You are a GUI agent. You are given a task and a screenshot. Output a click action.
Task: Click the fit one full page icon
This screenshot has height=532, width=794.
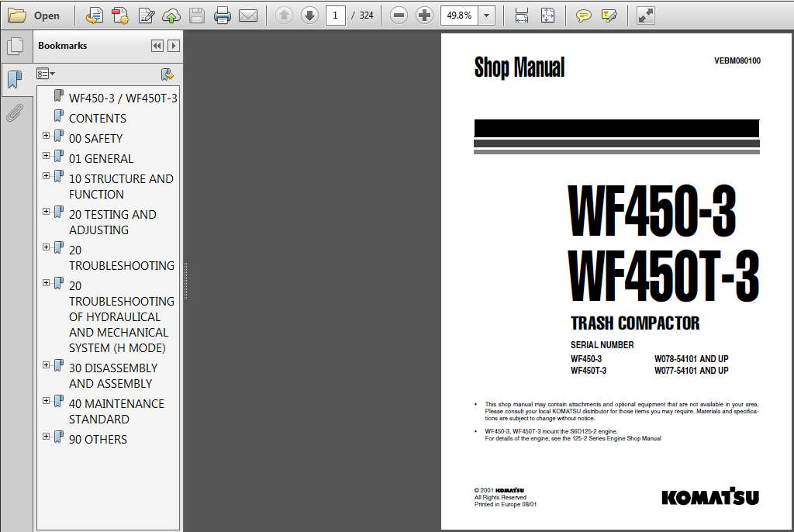coord(548,16)
